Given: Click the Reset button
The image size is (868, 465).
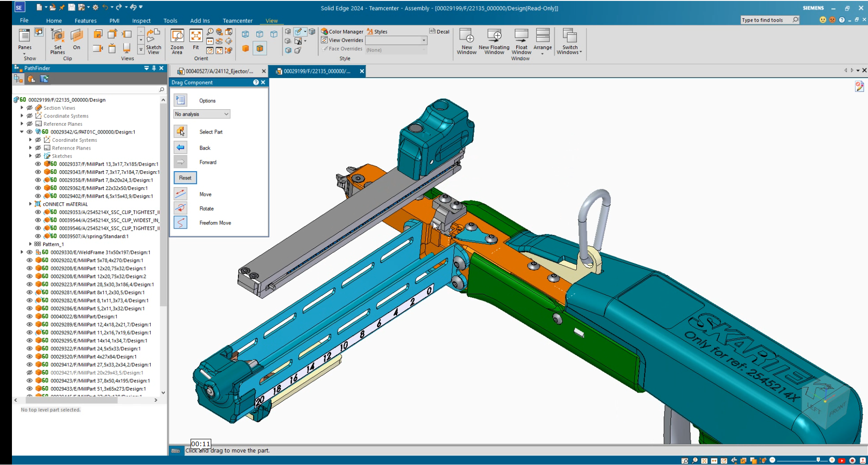Looking at the screenshot, I should click(185, 178).
